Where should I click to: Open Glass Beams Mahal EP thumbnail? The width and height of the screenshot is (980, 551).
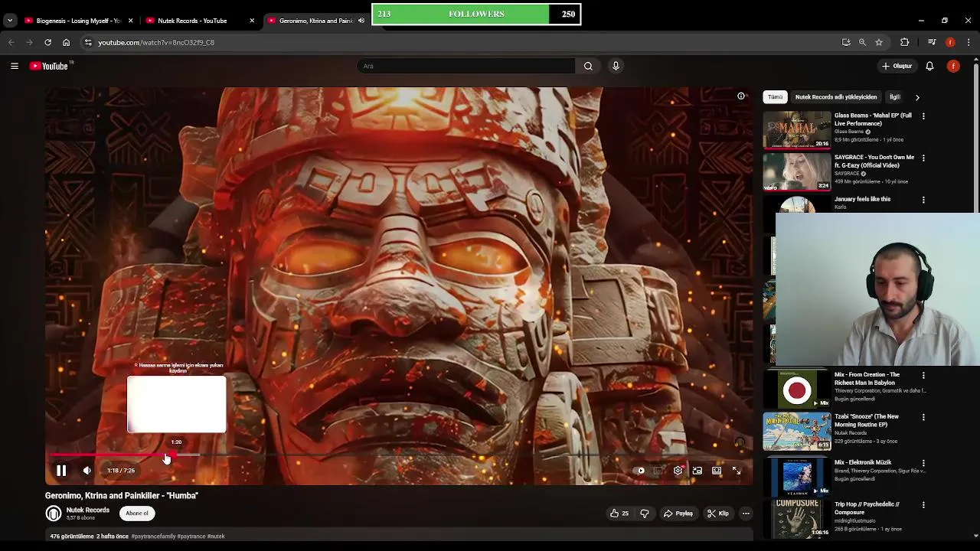tap(797, 130)
